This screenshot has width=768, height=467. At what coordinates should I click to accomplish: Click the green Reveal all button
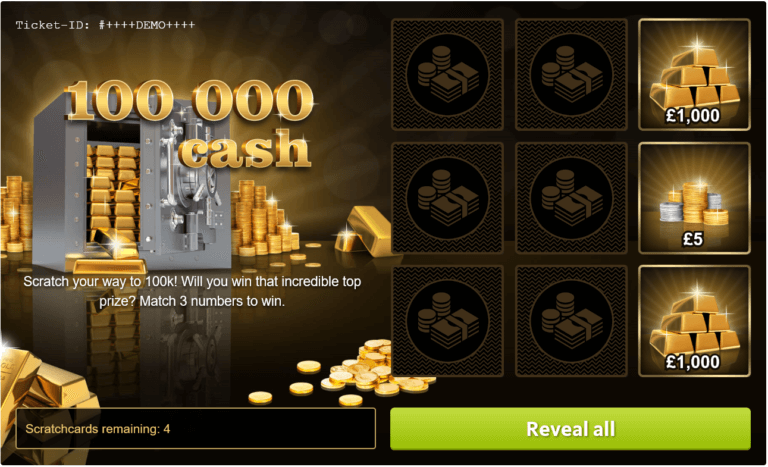pyautogui.click(x=570, y=429)
